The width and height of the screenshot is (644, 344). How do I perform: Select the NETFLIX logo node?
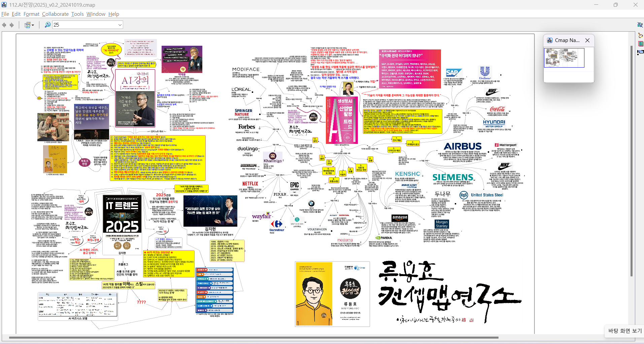point(250,184)
